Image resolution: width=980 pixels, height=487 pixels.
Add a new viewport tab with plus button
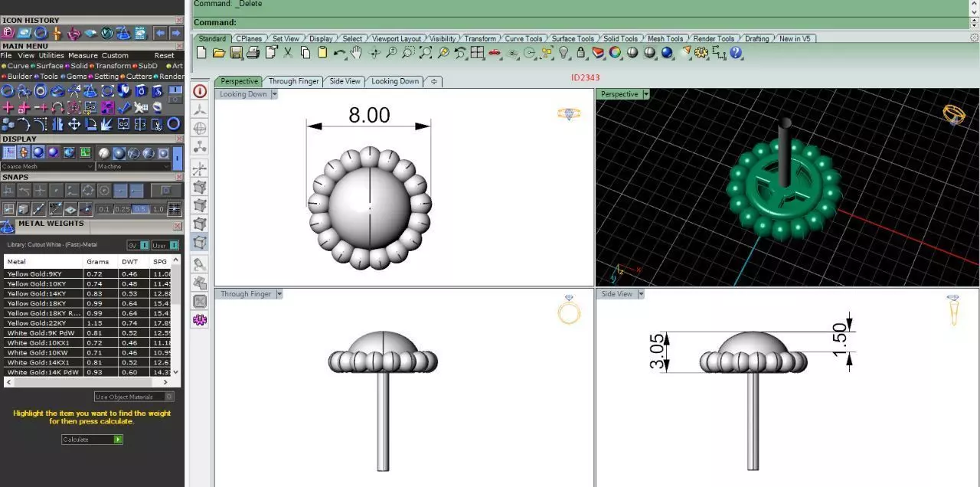[x=433, y=81]
